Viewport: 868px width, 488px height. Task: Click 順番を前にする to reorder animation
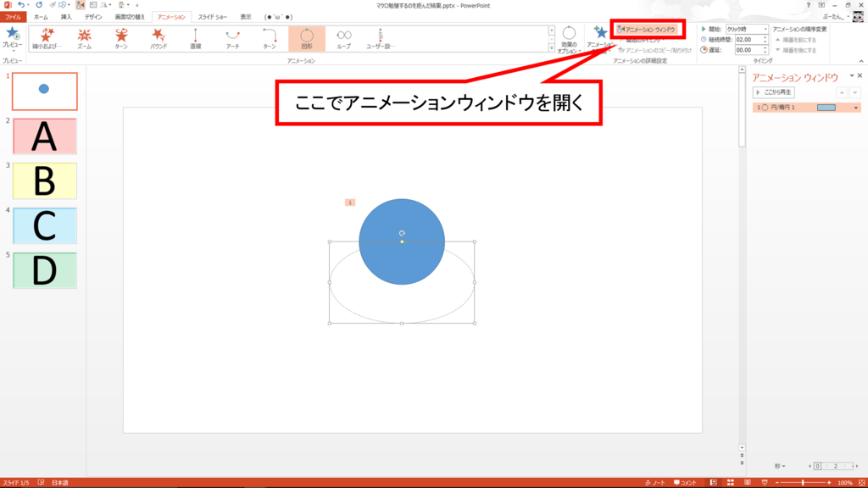[799, 42]
